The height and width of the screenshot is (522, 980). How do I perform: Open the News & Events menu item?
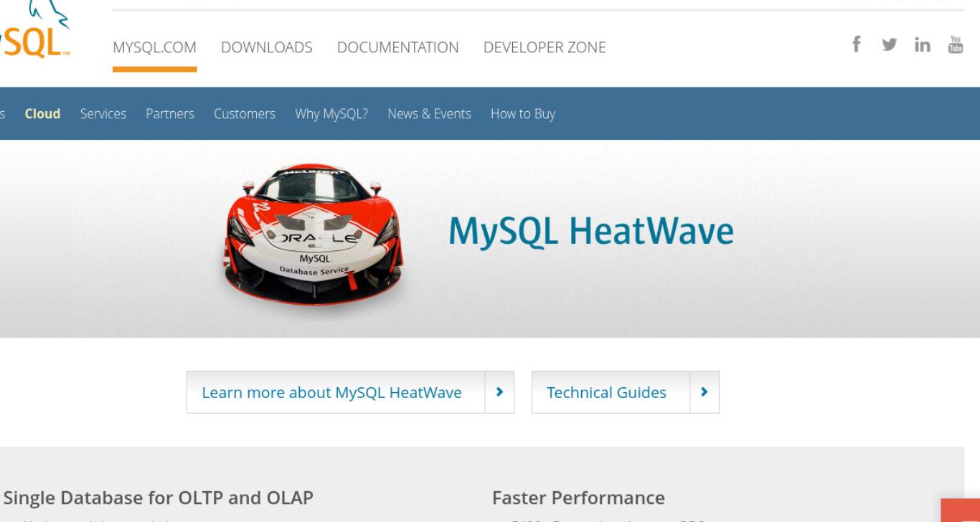pos(429,113)
